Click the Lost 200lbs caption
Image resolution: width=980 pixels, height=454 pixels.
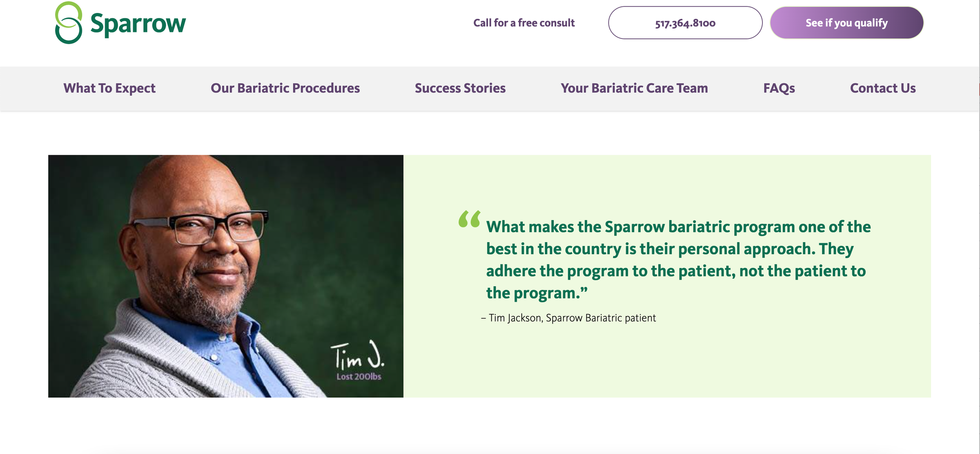(x=359, y=377)
